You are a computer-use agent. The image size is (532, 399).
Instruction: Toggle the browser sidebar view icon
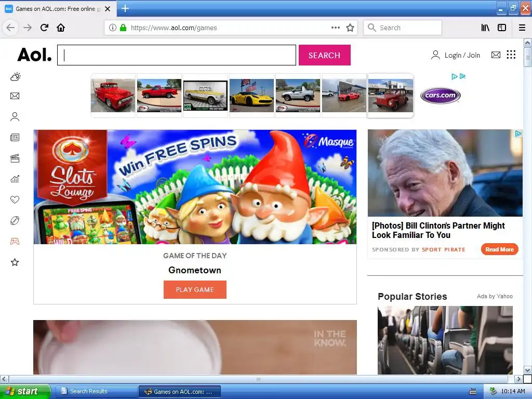[502, 28]
